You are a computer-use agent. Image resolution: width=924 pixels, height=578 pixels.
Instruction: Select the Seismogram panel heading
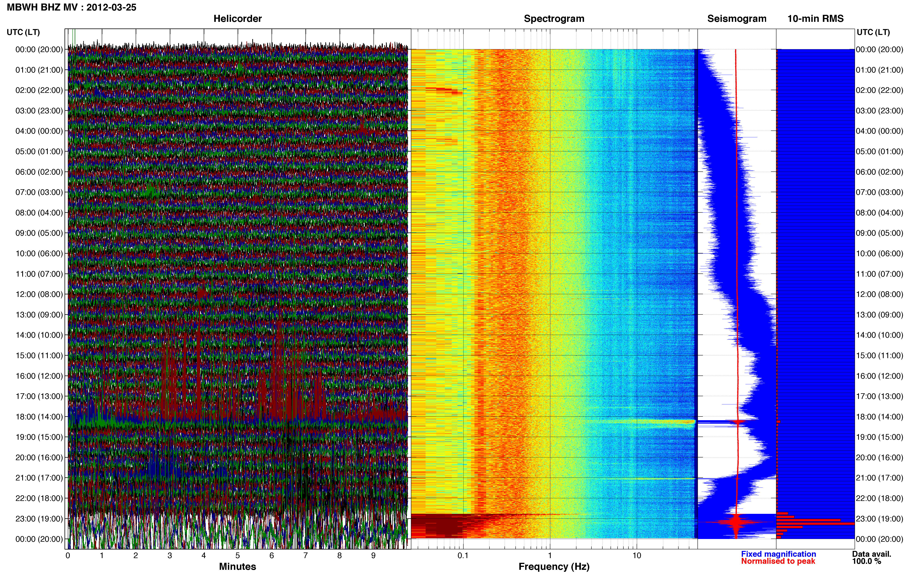737,19
